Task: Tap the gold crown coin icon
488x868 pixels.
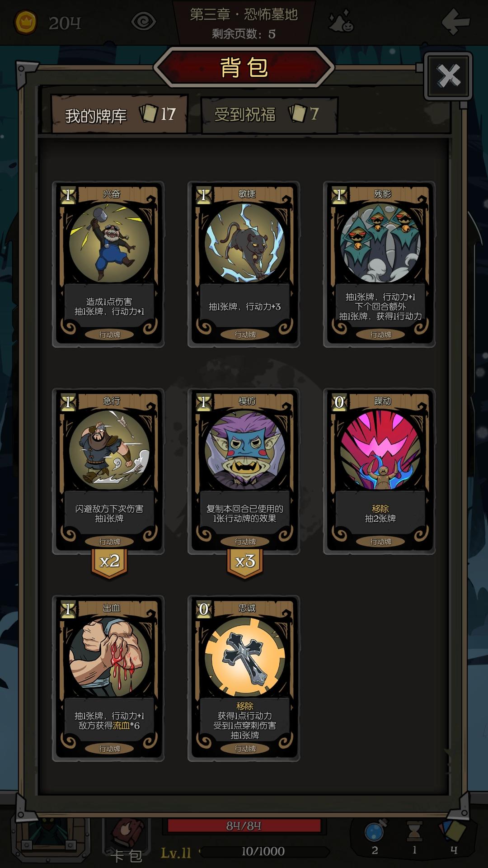Action: click(26, 22)
